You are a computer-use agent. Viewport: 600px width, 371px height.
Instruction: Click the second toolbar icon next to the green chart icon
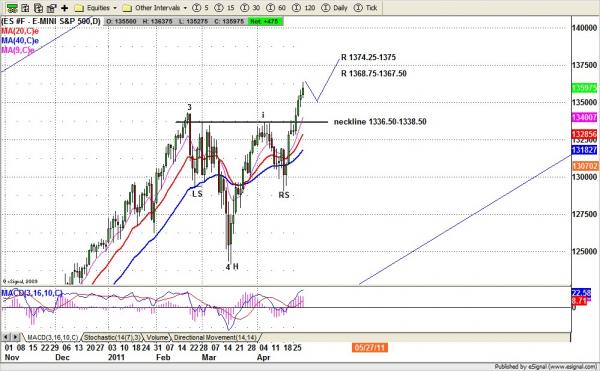tap(25, 8)
